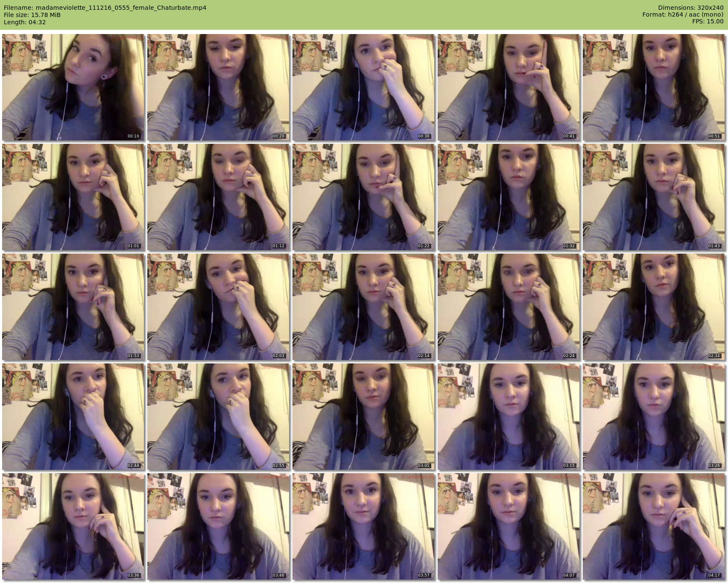Choose the thumbnail marked 02:44

[73, 417]
